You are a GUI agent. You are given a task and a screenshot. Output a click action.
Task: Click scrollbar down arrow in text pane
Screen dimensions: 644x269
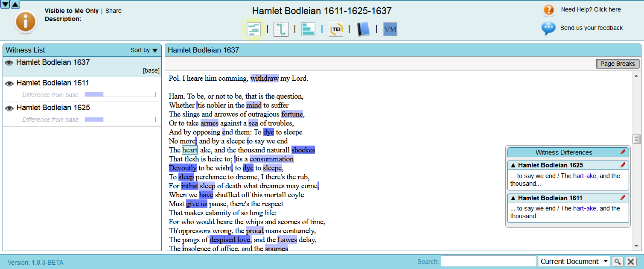(636, 246)
